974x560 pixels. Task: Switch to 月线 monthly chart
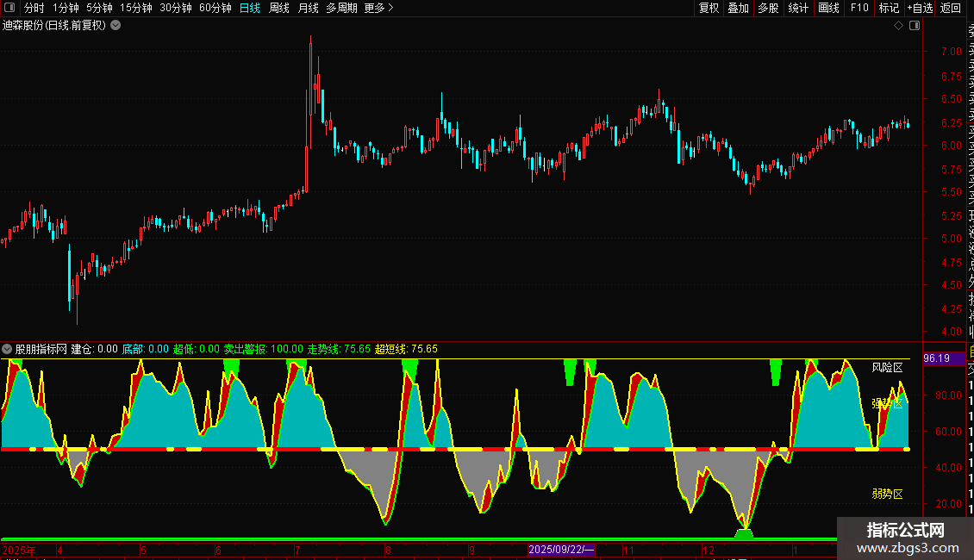(x=308, y=8)
